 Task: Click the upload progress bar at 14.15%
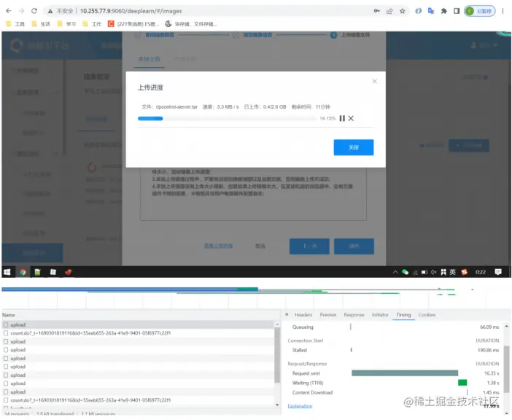227,118
